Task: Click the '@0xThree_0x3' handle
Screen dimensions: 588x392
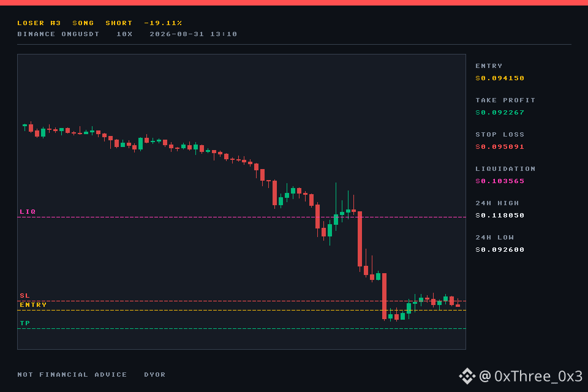Action: point(530,376)
